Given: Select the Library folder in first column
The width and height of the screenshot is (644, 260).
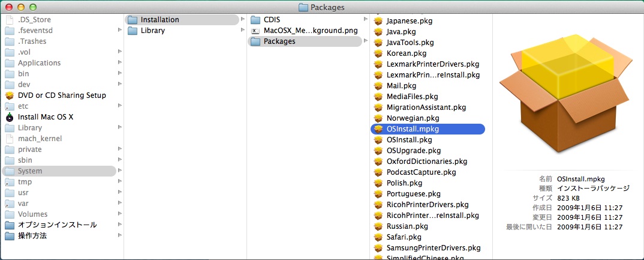Looking at the screenshot, I should click(29, 128).
